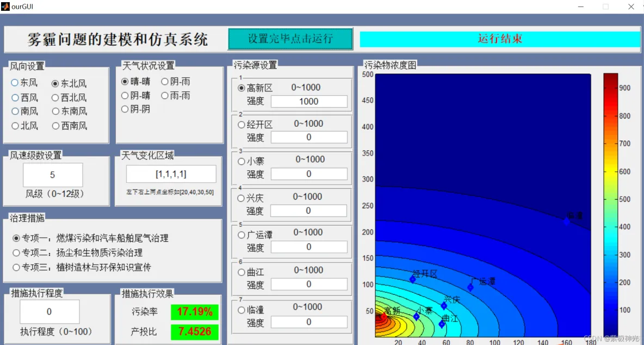Click the 设置完毕点击运行 button
The image size is (644, 345).
(x=290, y=39)
